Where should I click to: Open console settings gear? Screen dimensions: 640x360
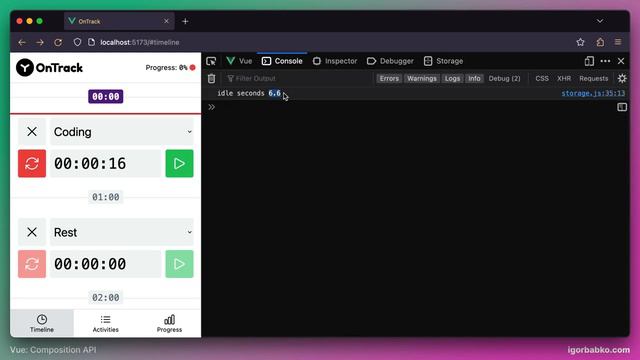tap(622, 78)
